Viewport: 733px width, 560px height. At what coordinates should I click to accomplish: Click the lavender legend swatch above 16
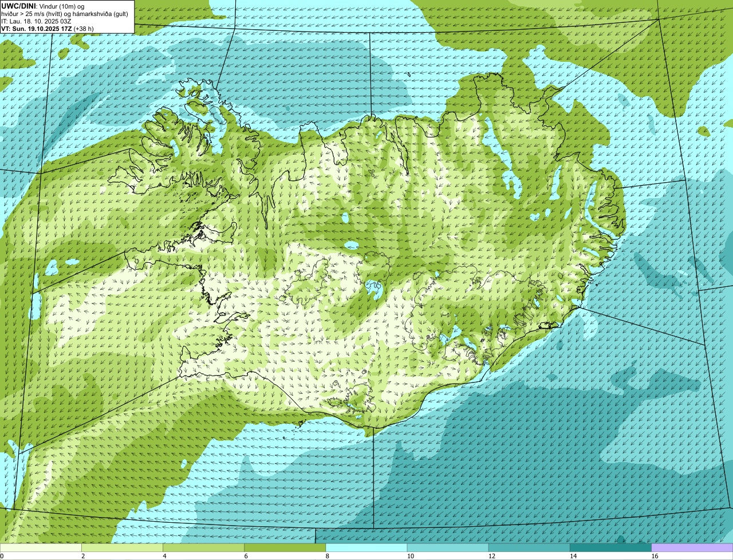692,547
